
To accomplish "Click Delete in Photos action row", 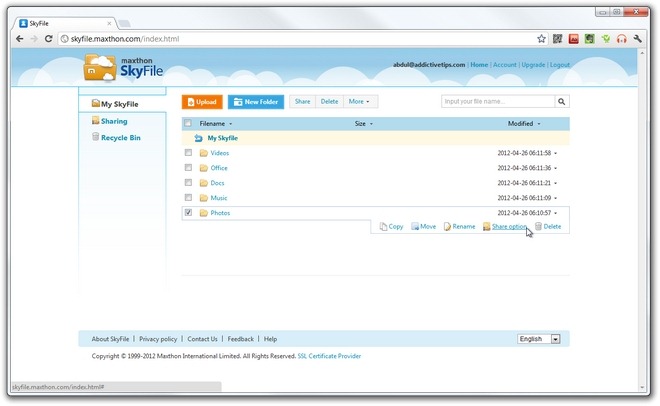I will 548,227.
